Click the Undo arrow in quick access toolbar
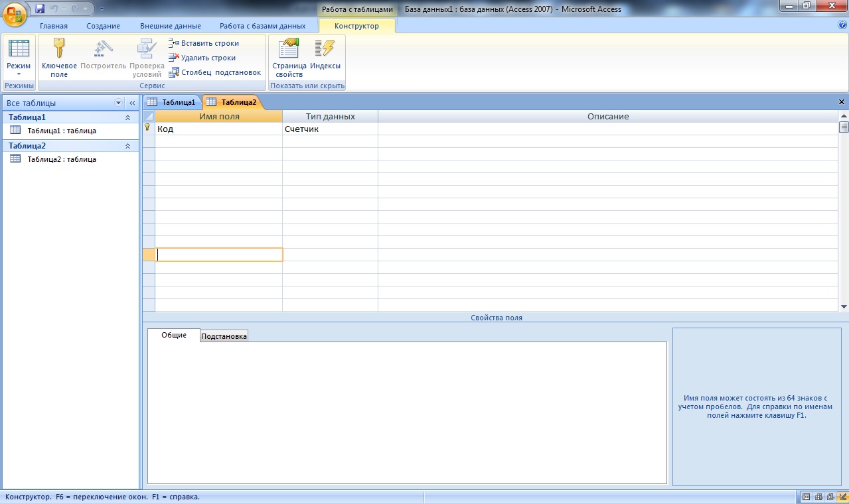 56,9
